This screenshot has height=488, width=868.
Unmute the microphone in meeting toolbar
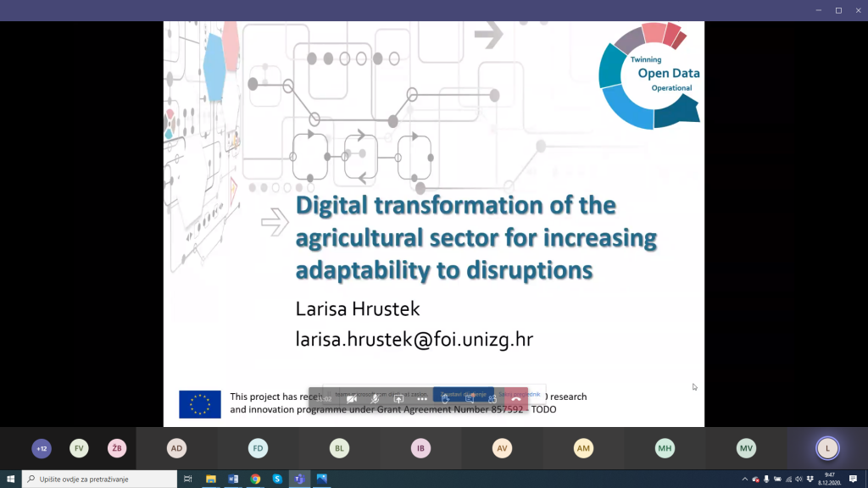coord(375,399)
